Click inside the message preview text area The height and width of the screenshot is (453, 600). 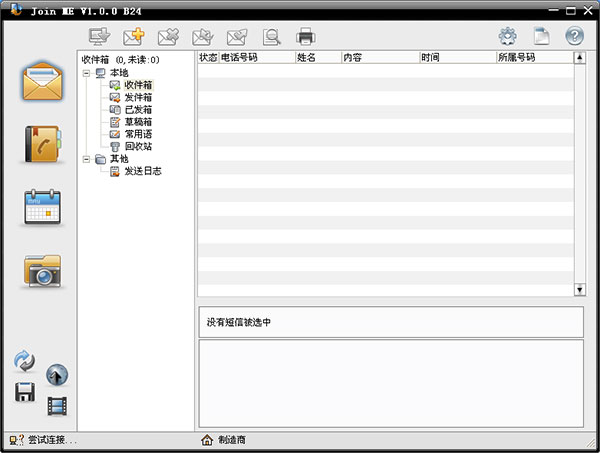pyautogui.click(x=391, y=383)
